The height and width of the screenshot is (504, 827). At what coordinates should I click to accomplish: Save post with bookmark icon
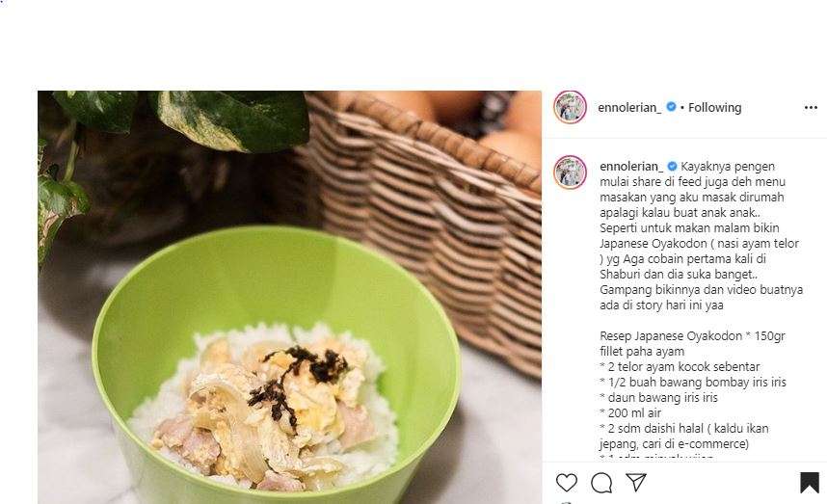coord(810,483)
